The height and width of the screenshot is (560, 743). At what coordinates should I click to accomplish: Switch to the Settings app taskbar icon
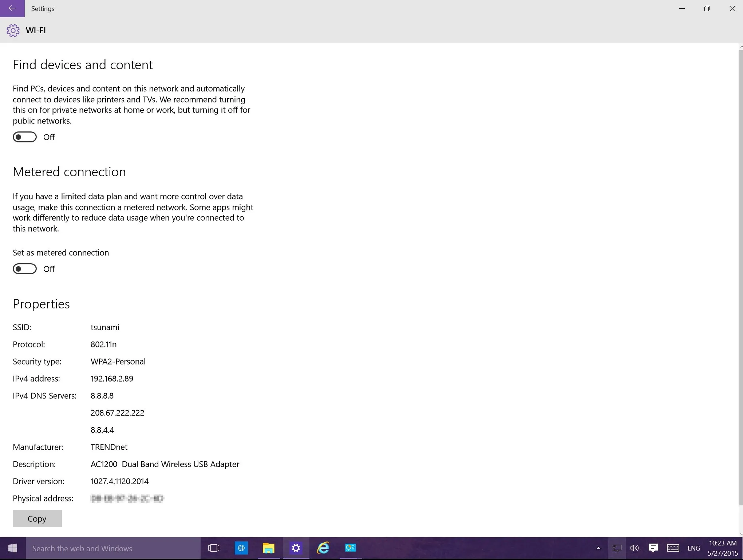point(296,548)
